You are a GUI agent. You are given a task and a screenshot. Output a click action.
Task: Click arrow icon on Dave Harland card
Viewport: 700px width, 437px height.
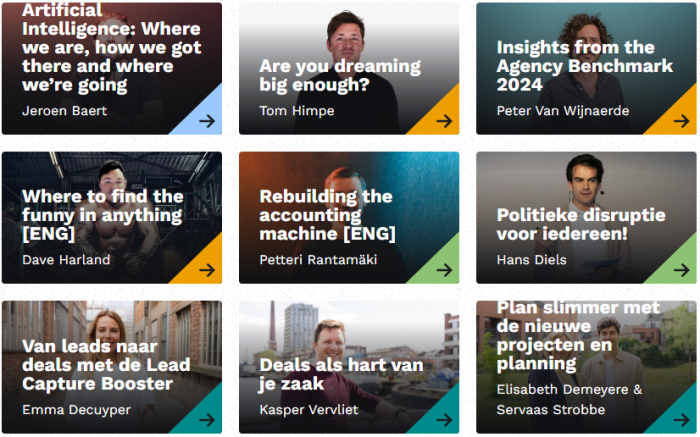(207, 270)
